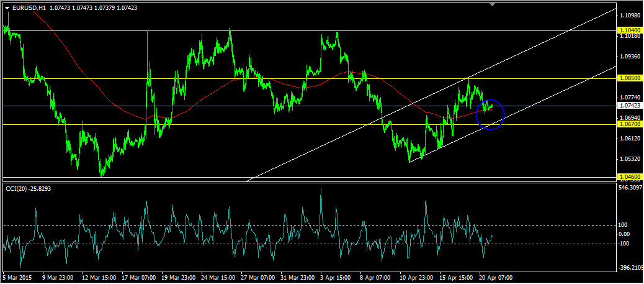644x284 pixels.
Task: Click the 1.07740 value on price axis
Action: coord(630,98)
